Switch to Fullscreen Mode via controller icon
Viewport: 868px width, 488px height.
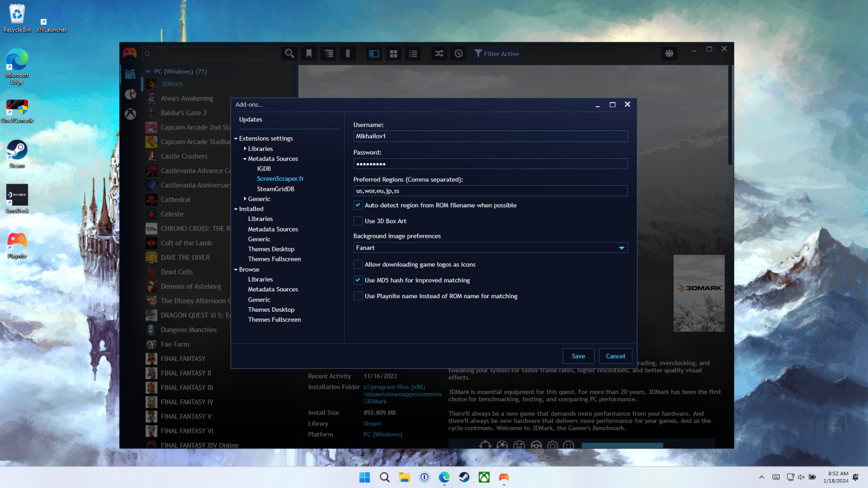coord(669,53)
